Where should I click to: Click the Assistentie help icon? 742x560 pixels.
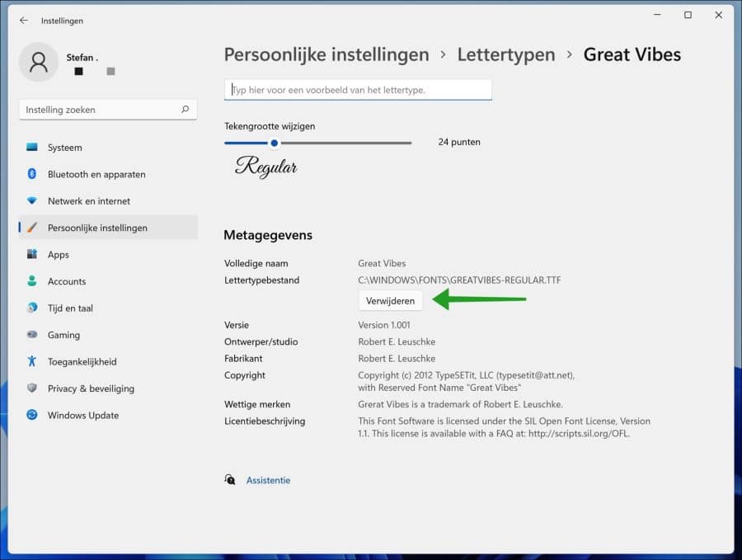point(230,479)
